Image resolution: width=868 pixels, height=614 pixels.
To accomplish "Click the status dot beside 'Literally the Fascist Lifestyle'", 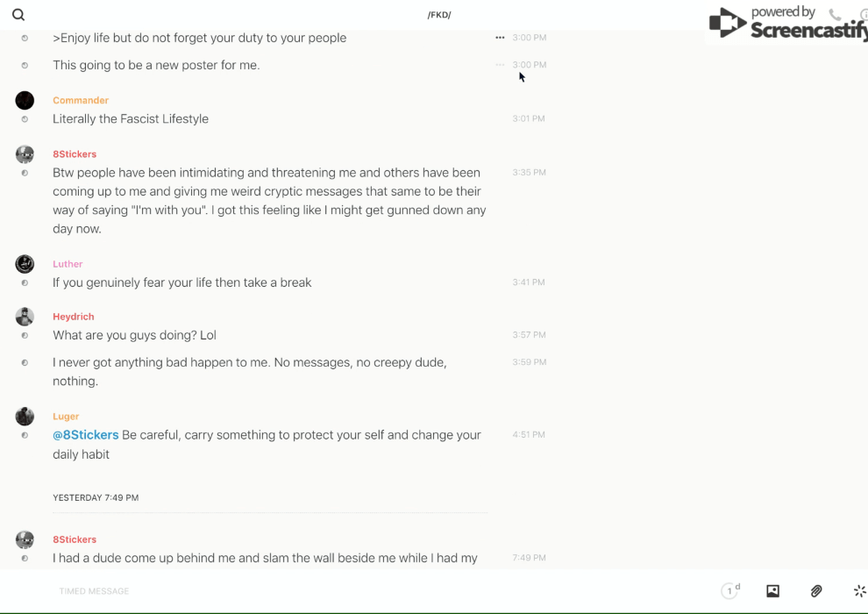I will tap(25, 119).
